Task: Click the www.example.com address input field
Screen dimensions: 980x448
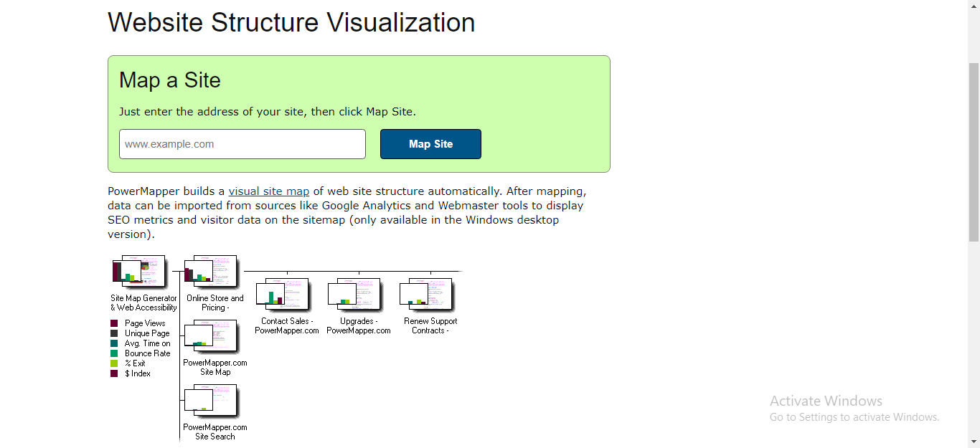Action: coord(242,143)
